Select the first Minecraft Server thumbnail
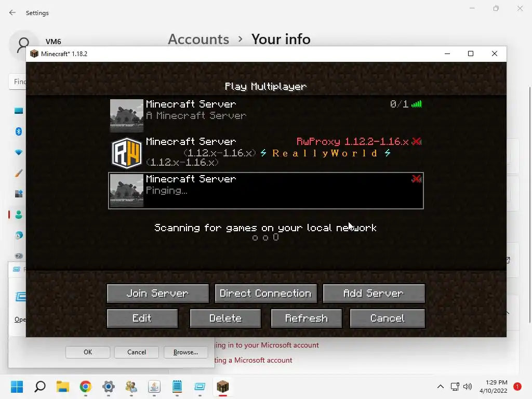 (127, 115)
